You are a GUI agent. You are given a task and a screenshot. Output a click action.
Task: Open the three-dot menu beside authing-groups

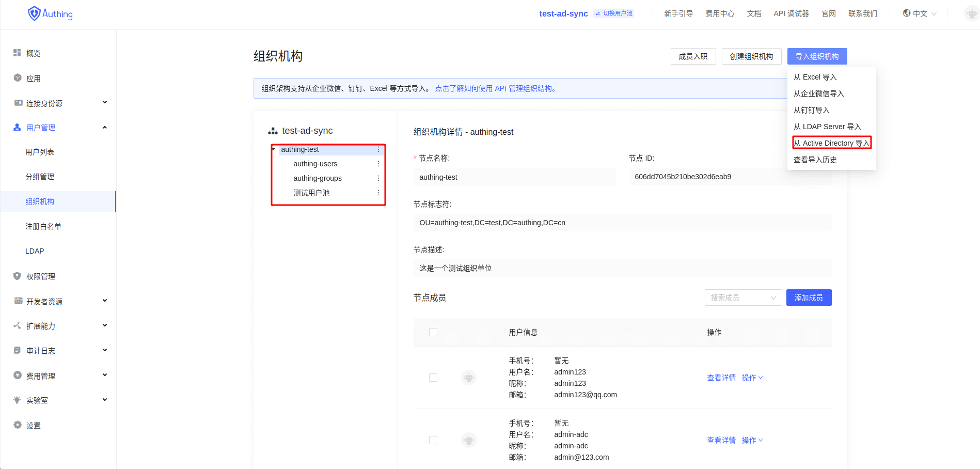click(378, 178)
